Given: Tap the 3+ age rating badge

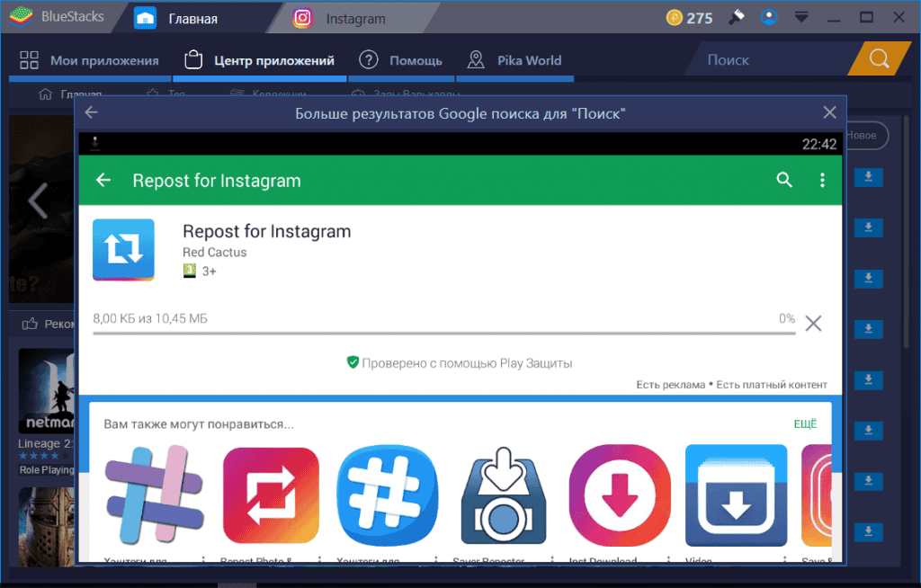Looking at the screenshot, I should click(200, 271).
